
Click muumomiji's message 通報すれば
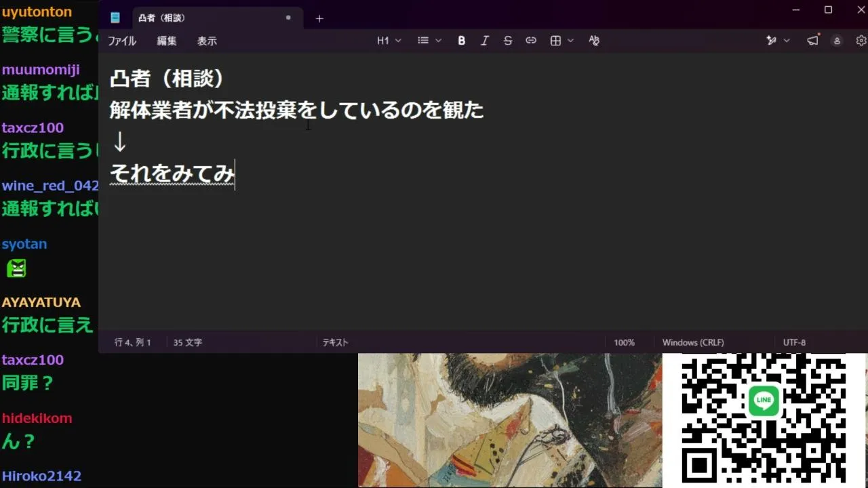pos(50,93)
